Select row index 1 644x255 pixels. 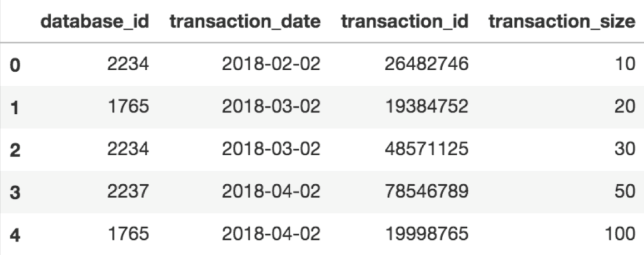pos(15,108)
